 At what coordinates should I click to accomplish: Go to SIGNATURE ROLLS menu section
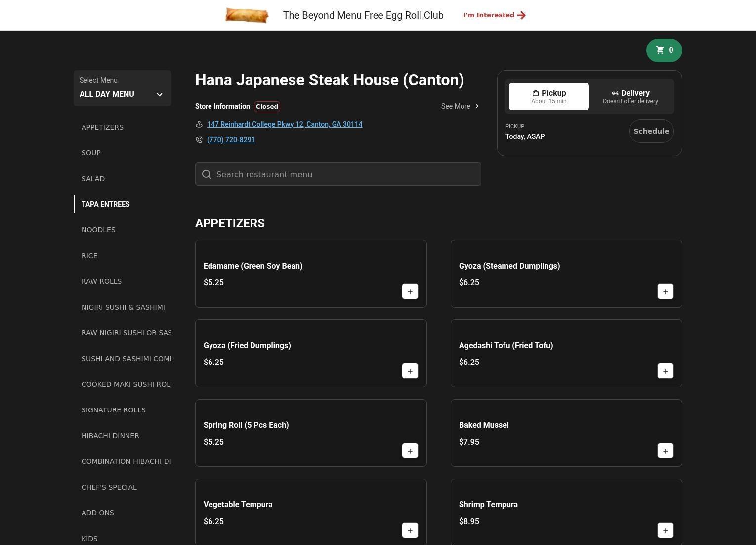(x=113, y=410)
